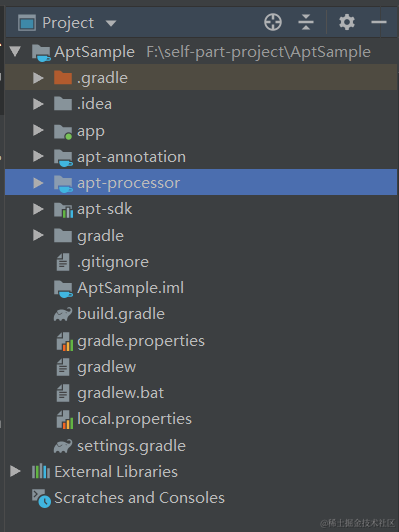
Task: Open the Project view dropdown arrow
Action: tap(111, 23)
